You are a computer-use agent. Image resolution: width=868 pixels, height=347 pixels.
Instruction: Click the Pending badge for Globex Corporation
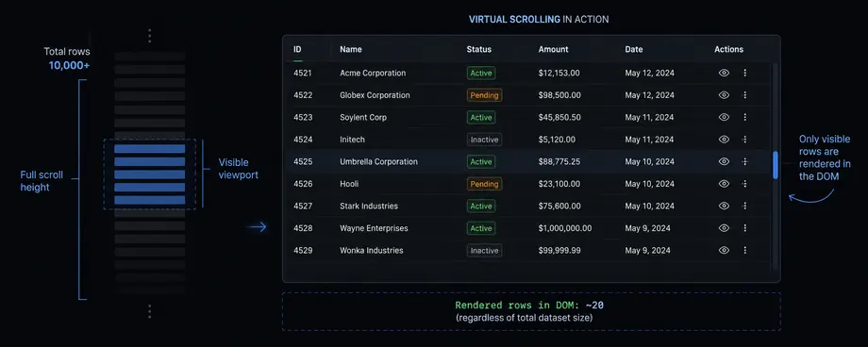(484, 95)
